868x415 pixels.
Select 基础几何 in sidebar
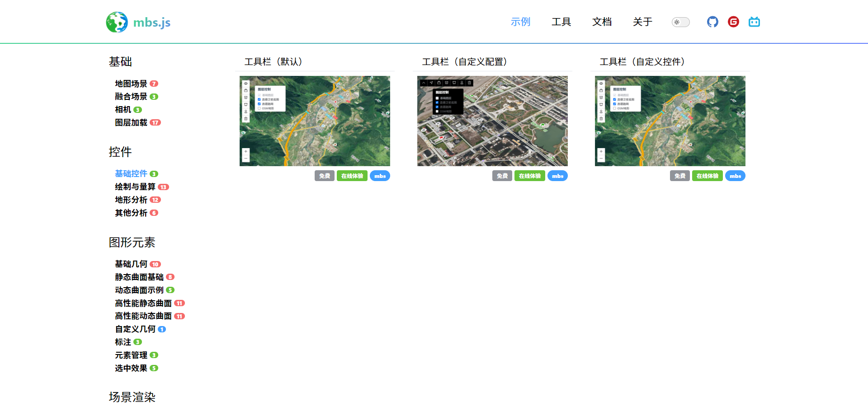coord(131,264)
